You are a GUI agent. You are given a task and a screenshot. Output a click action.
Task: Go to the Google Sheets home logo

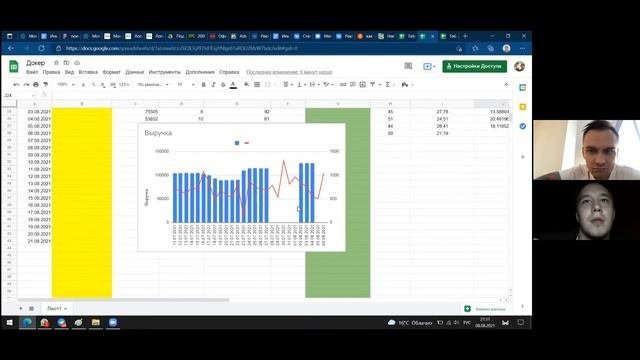point(14,67)
